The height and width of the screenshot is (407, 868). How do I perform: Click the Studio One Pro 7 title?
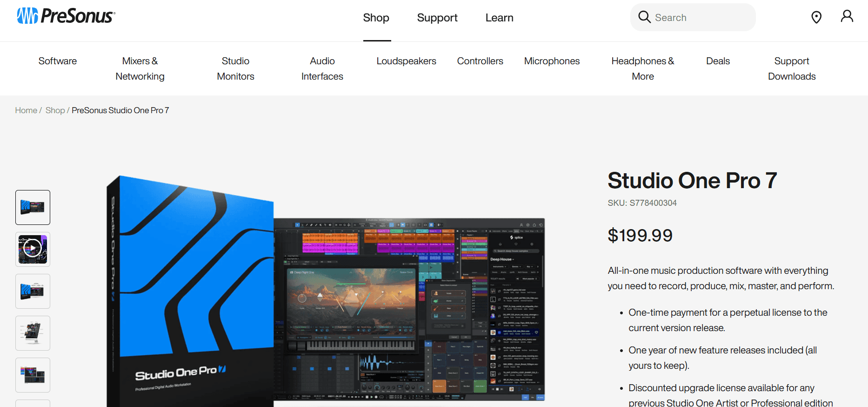(x=692, y=180)
